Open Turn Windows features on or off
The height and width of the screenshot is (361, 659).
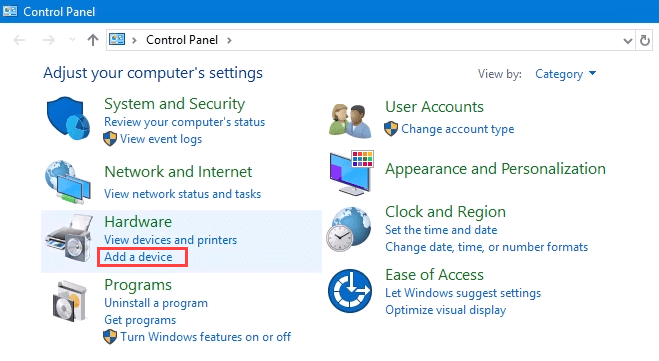(x=206, y=337)
